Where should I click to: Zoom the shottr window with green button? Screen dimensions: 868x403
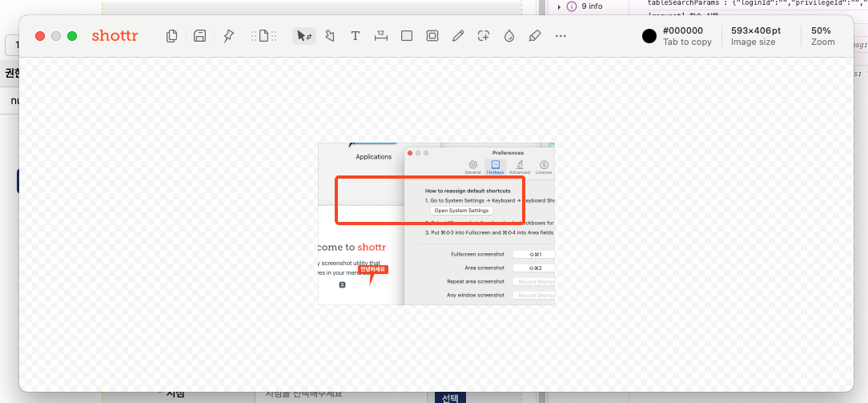tap(72, 36)
